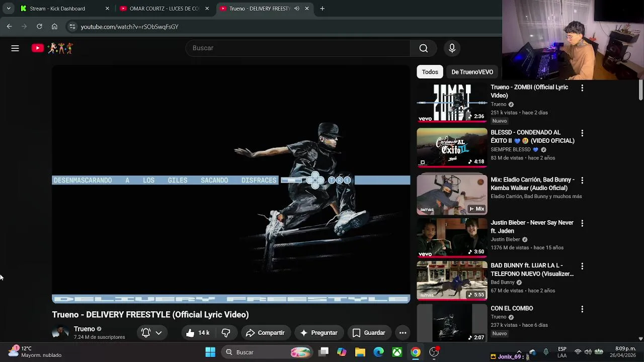
Task: Close the OMAR COURTZ tab
Action: tap(207, 9)
